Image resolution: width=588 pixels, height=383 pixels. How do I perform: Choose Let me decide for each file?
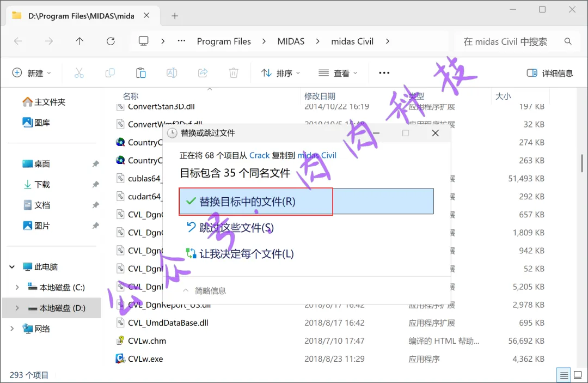tap(240, 254)
